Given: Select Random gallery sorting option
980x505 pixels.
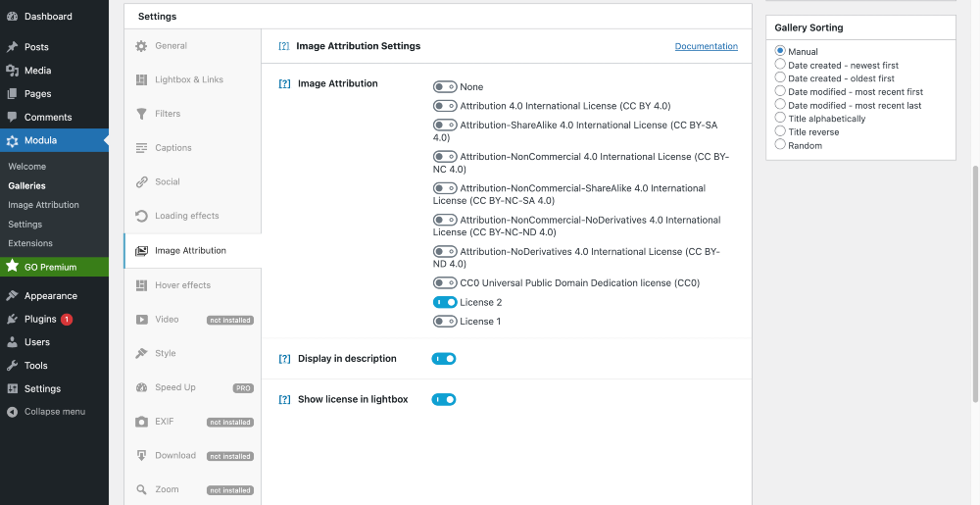Looking at the screenshot, I should [x=780, y=145].
